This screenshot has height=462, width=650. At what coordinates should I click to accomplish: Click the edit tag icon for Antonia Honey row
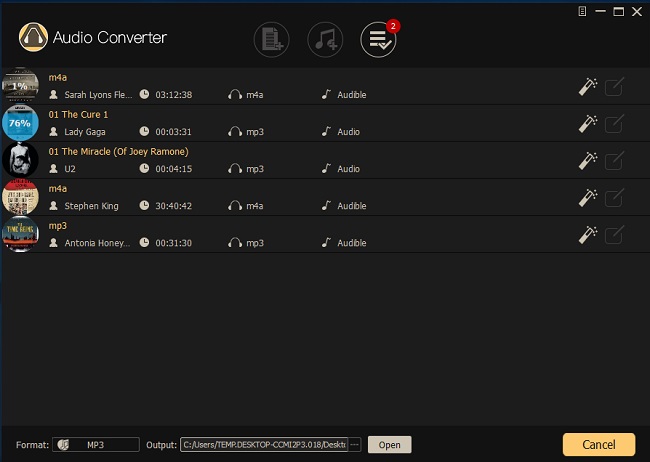pyautogui.click(x=614, y=235)
